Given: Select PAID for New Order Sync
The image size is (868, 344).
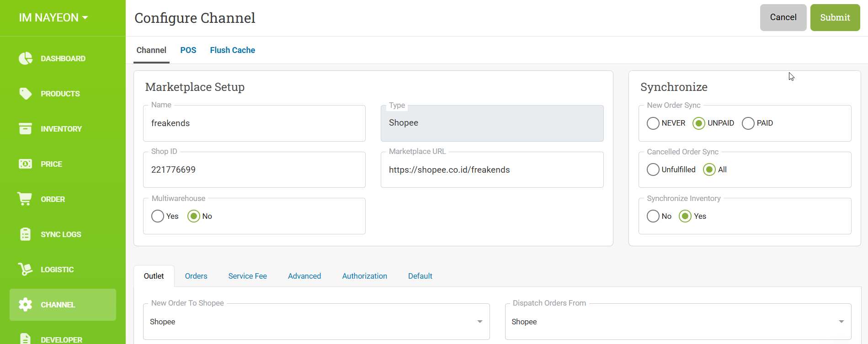Looking at the screenshot, I should 748,123.
